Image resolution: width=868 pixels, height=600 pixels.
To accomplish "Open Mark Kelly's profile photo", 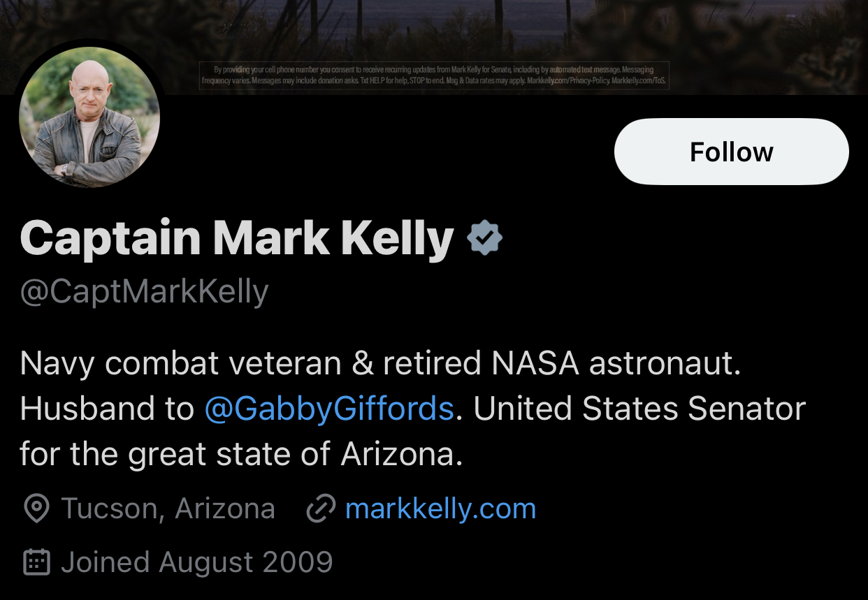I will (x=89, y=117).
